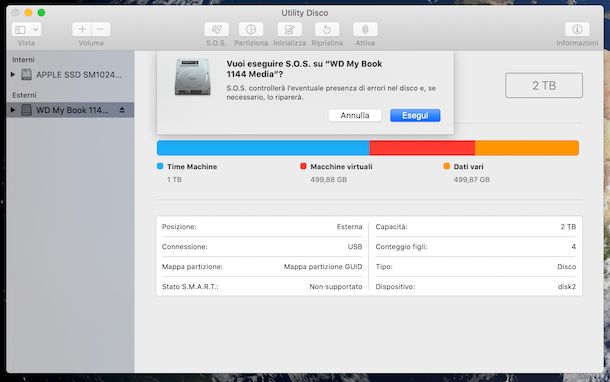Screen dimensions: 610x382
Task: Click the Inizializza erase toolbar icon
Action: coord(289,29)
